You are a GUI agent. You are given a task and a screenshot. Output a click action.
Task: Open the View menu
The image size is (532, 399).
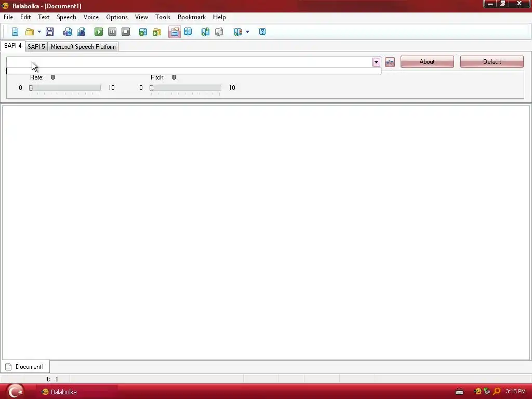[141, 17]
